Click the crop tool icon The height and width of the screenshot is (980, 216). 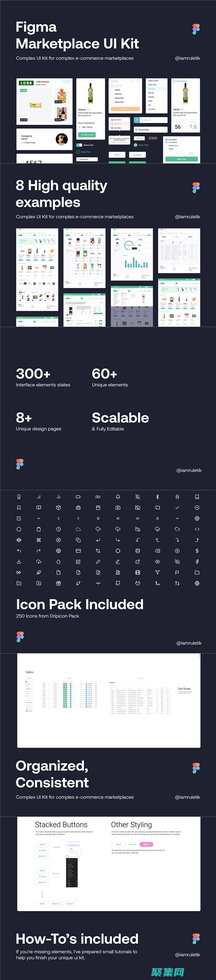pos(98,551)
